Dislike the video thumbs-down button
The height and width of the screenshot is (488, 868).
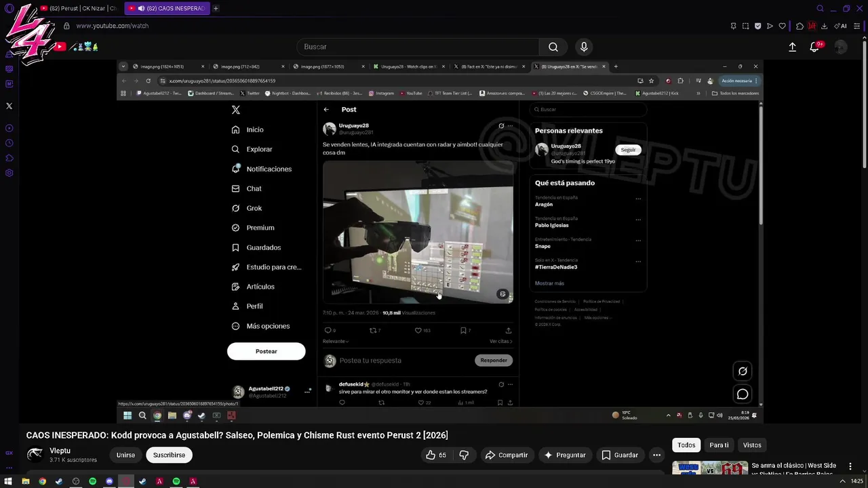tap(464, 455)
